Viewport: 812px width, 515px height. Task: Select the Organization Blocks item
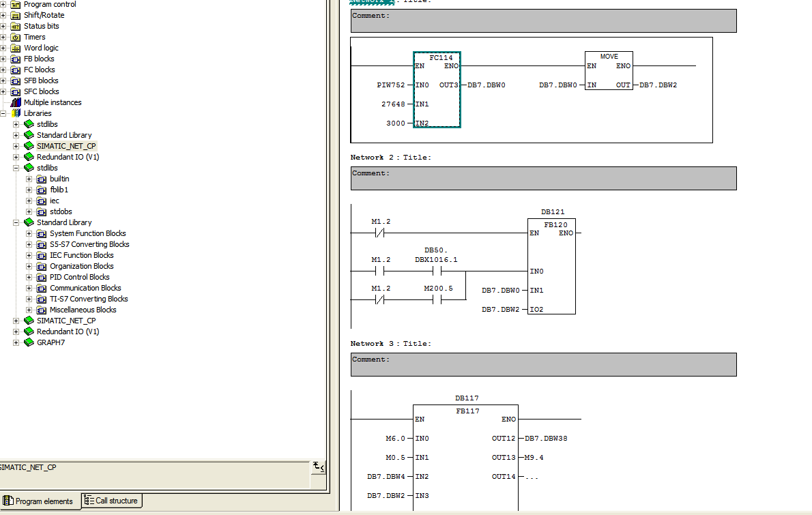[x=82, y=266]
